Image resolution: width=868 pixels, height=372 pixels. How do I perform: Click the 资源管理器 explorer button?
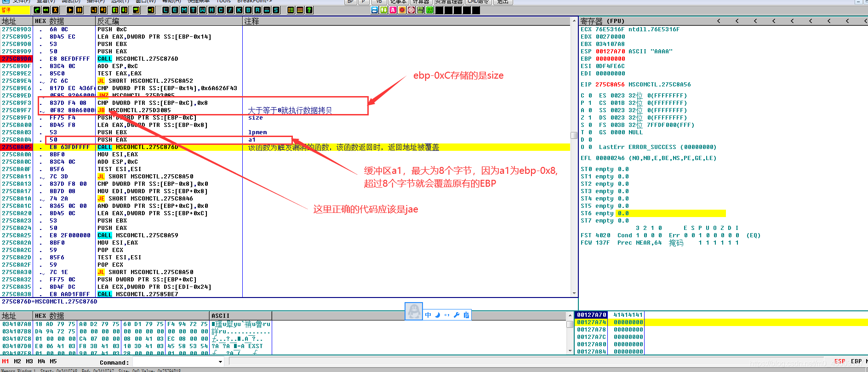[x=449, y=2]
